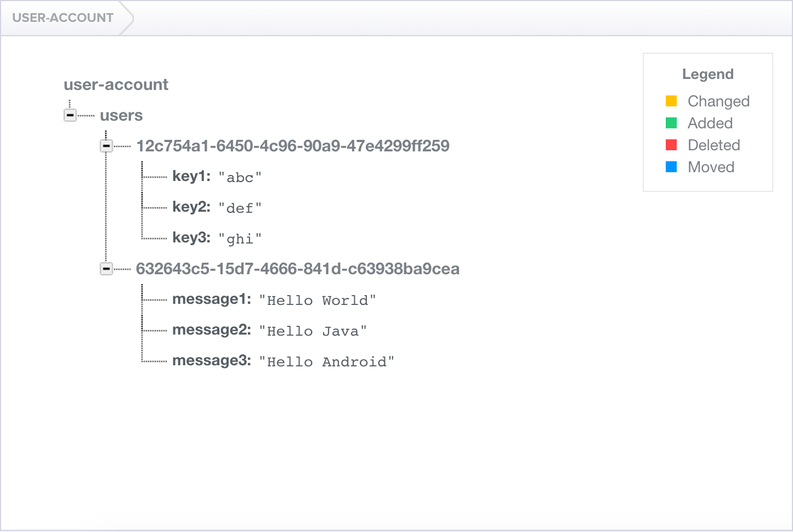The image size is (793, 532).
Task: Click the Legend panel heading
Action: click(x=708, y=74)
